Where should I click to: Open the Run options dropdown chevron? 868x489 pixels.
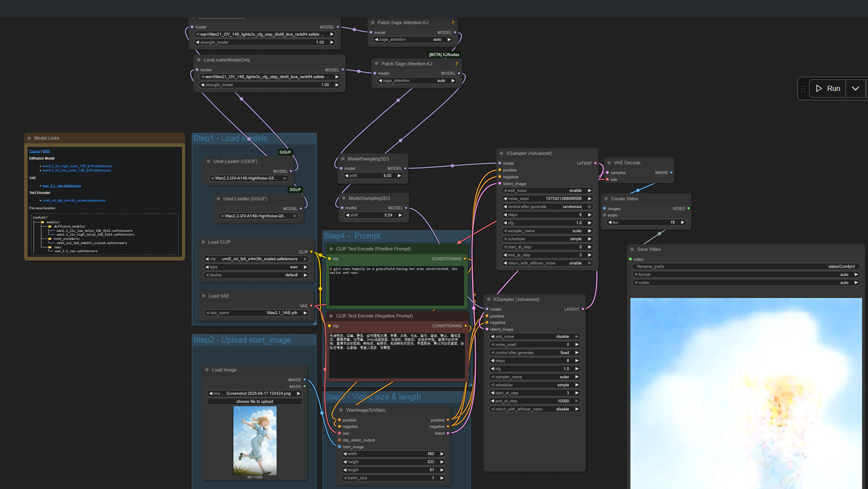click(x=855, y=88)
